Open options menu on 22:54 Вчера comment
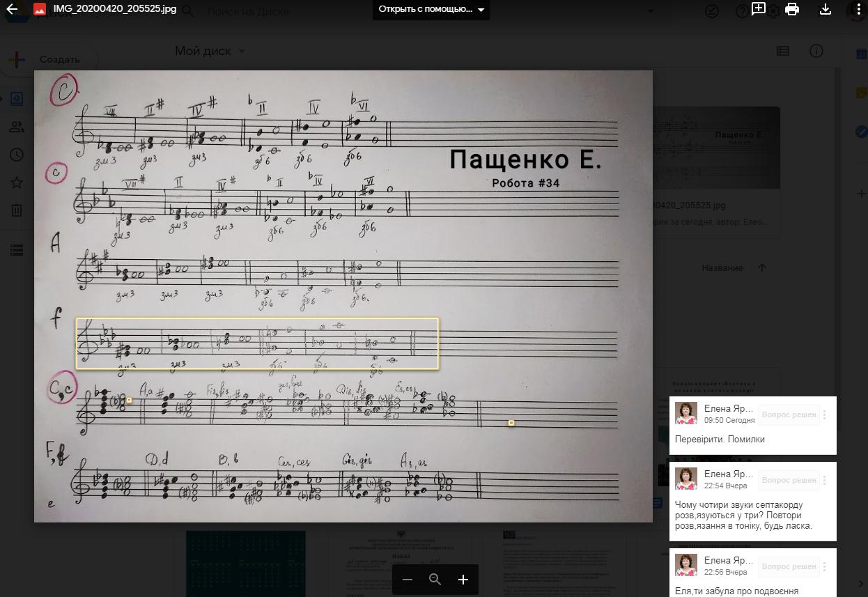868x597 pixels. (x=825, y=480)
